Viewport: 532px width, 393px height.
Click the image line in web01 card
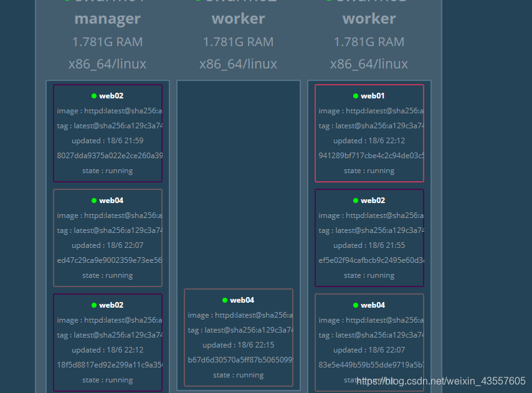(371, 111)
